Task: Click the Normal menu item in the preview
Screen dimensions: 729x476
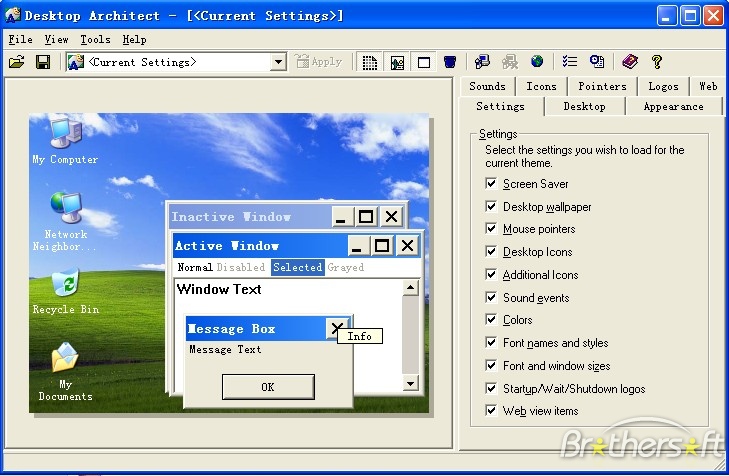Action: (195, 267)
